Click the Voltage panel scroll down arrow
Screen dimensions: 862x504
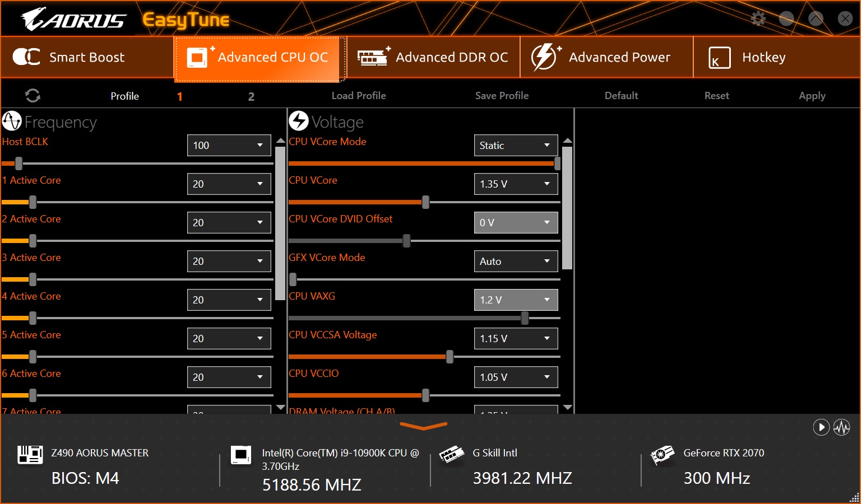tap(568, 407)
